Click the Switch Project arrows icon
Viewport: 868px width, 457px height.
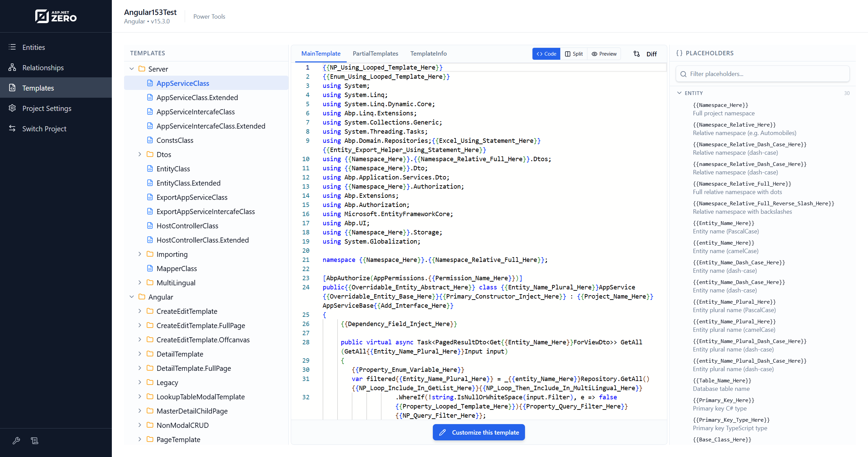click(12, 129)
